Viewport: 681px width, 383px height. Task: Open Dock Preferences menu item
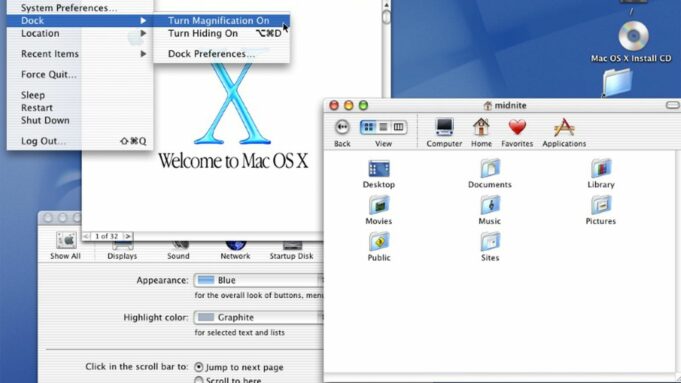[221, 54]
